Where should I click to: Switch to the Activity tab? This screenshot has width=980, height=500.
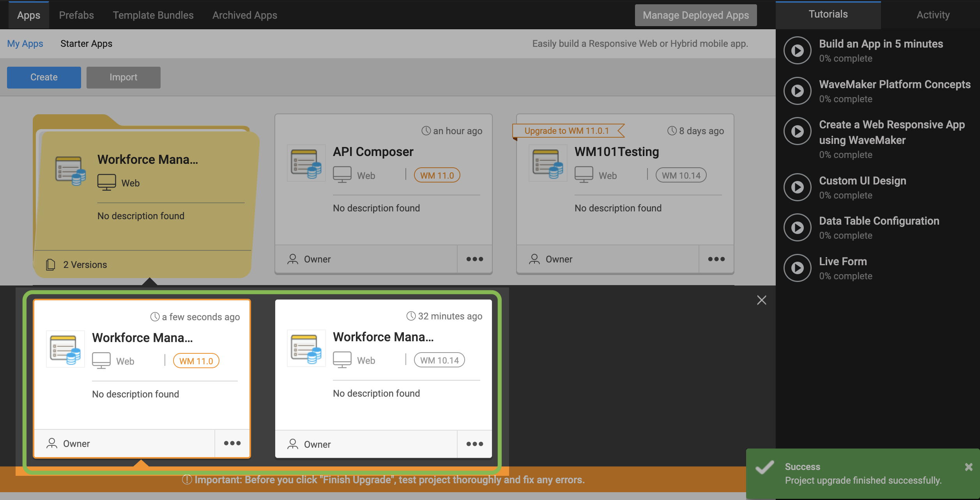[x=933, y=15]
